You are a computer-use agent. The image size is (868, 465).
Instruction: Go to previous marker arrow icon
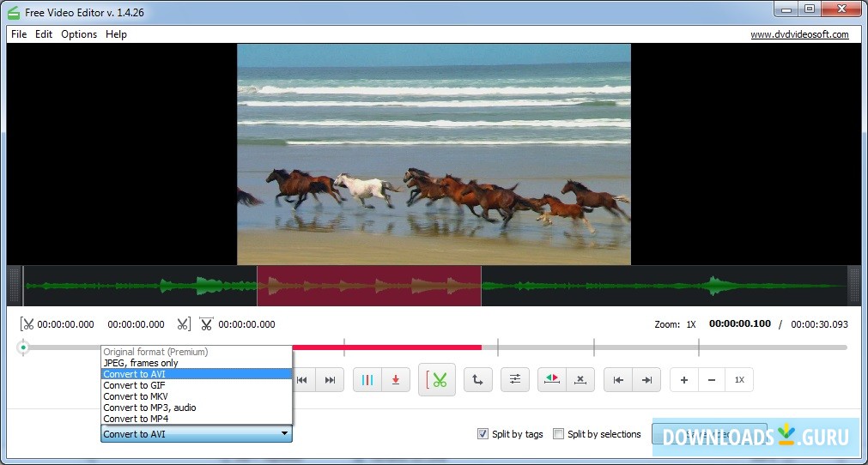(x=618, y=380)
